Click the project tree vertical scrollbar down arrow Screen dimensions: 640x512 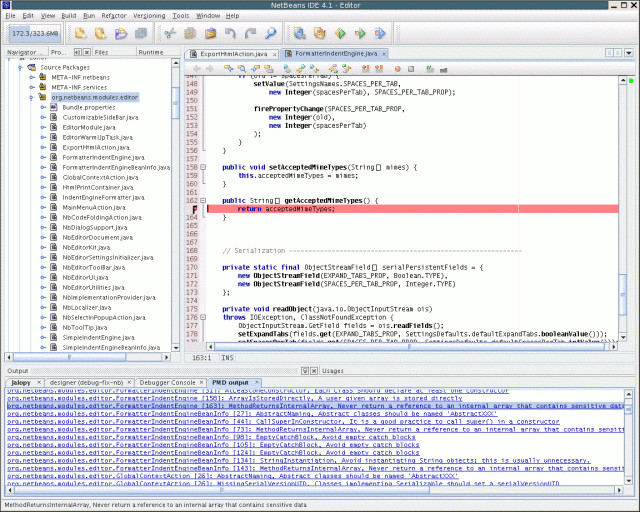(176, 348)
